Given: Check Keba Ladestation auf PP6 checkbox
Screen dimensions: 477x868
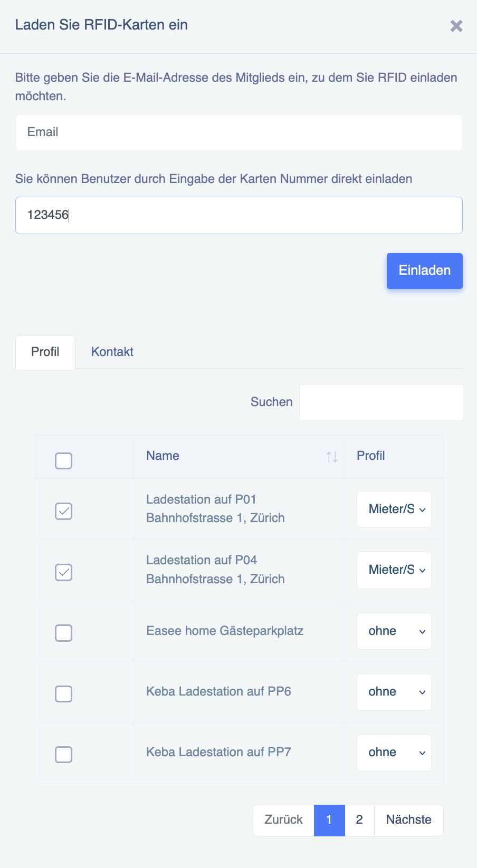Looking at the screenshot, I should tap(63, 693).
